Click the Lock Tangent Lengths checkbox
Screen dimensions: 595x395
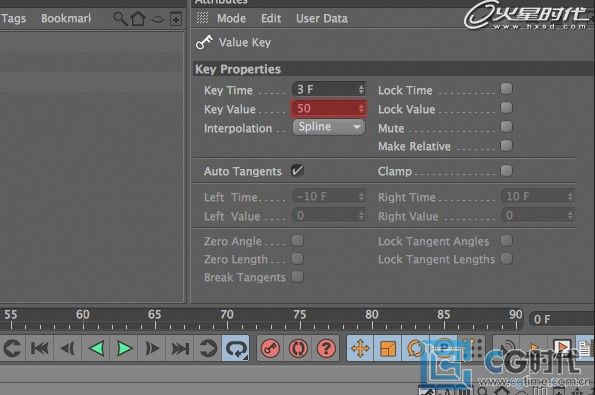tap(506, 259)
